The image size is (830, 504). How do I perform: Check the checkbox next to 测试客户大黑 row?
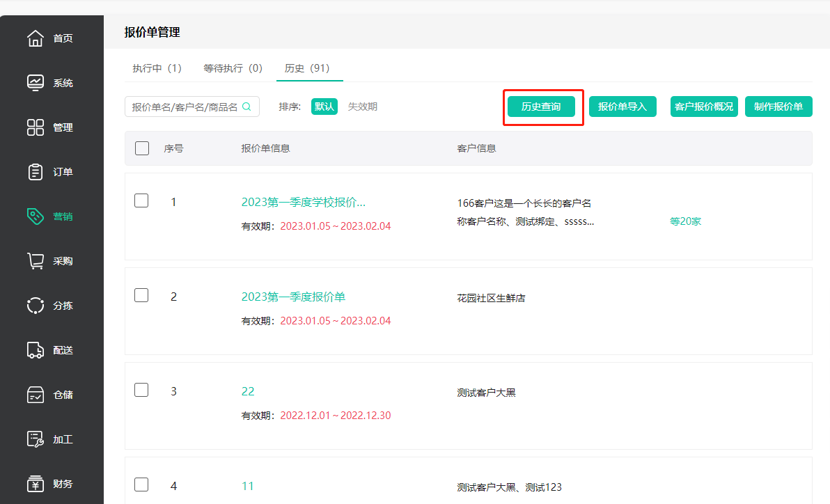point(141,390)
